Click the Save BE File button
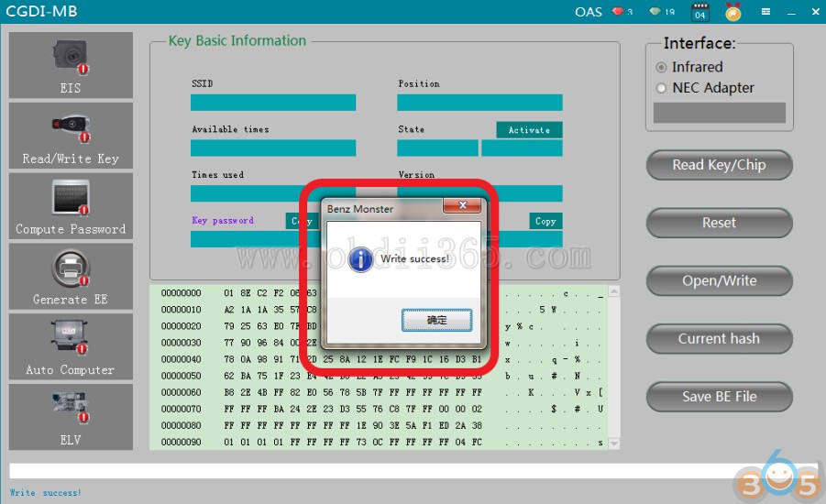826x504 pixels. pyautogui.click(x=719, y=397)
